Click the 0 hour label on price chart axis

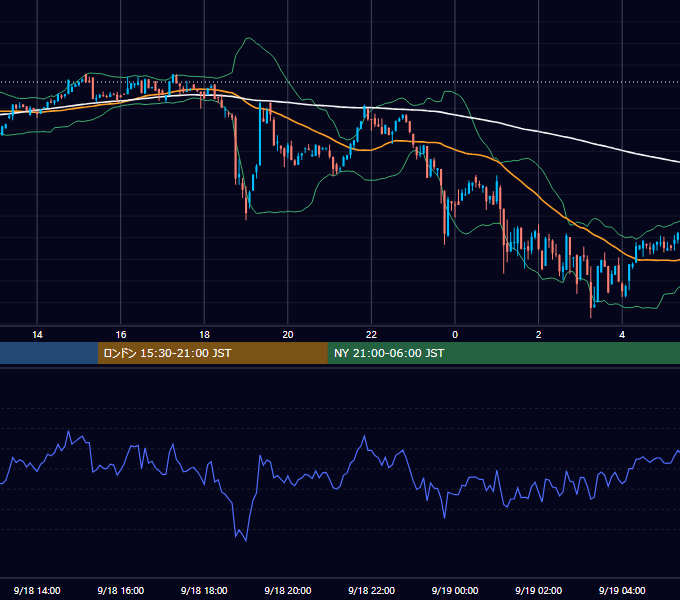pyautogui.click(x=455, y=335)
